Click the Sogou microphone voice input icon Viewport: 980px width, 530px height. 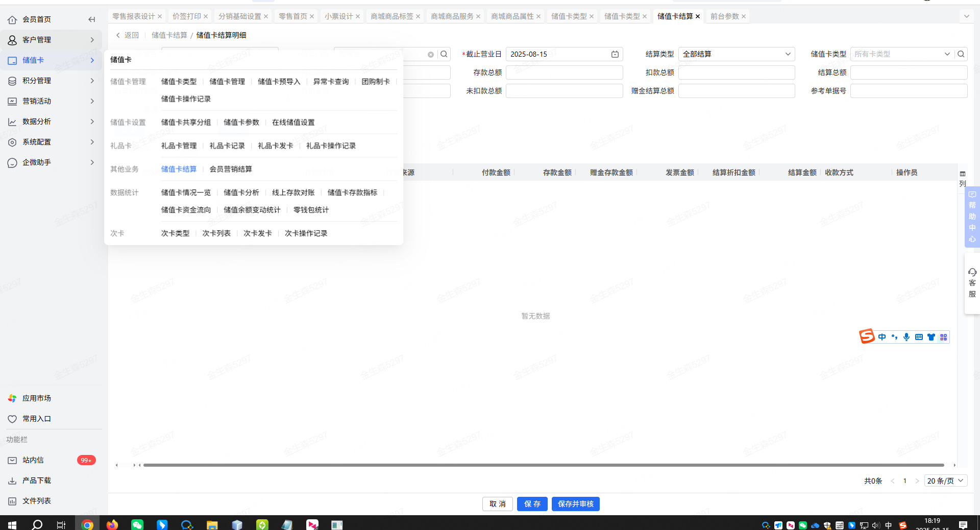[906, 337]
